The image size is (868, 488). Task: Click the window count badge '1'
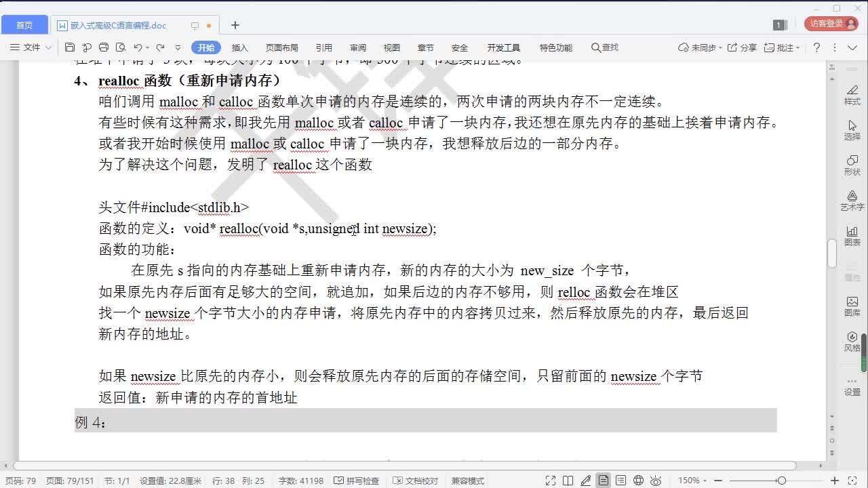[x=779, y=25]
